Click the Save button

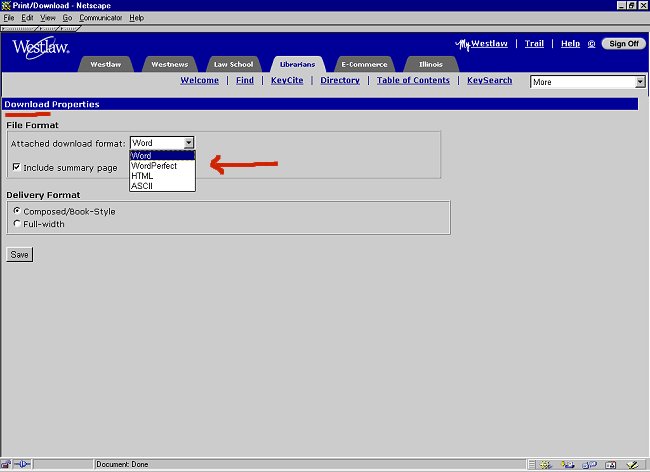coord(19,254)
